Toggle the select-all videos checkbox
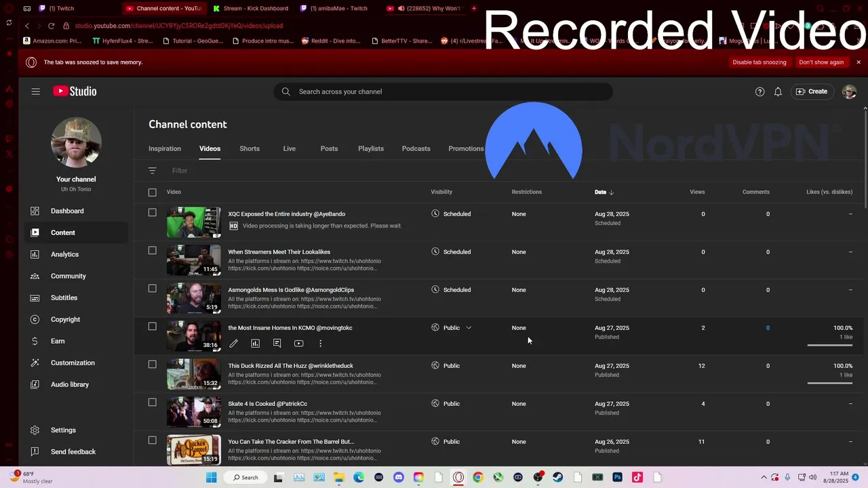The width and height of the screenshot is (868, 488). pos(152,192)
